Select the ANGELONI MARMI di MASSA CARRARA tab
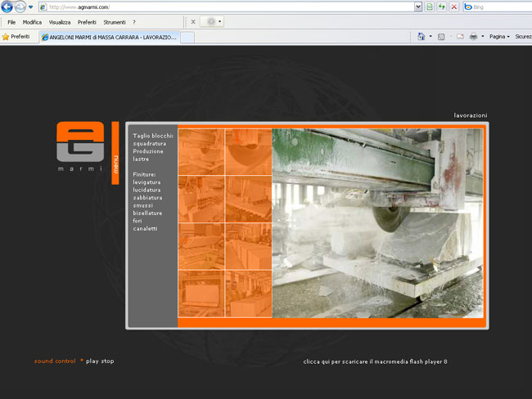The image size is (532, 399). tap(110, 38)
